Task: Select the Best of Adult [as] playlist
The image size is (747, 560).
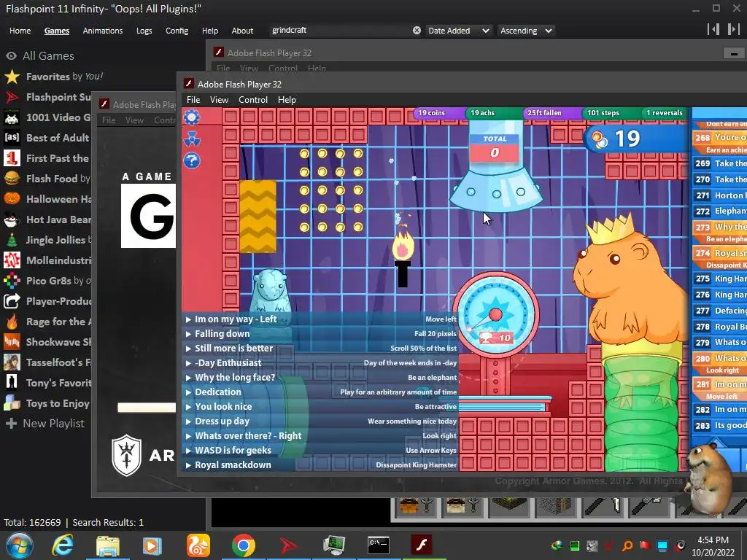Action: click(x=12, y=138)
